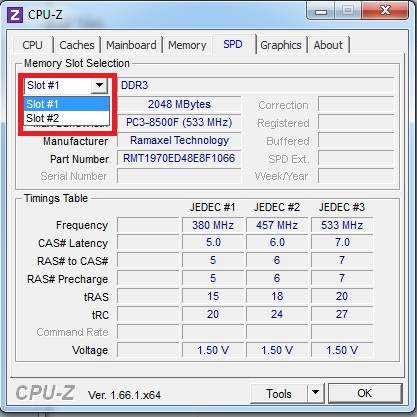Open the Graphics tab
The image size is (417, 417).
[x=281, y=45]
